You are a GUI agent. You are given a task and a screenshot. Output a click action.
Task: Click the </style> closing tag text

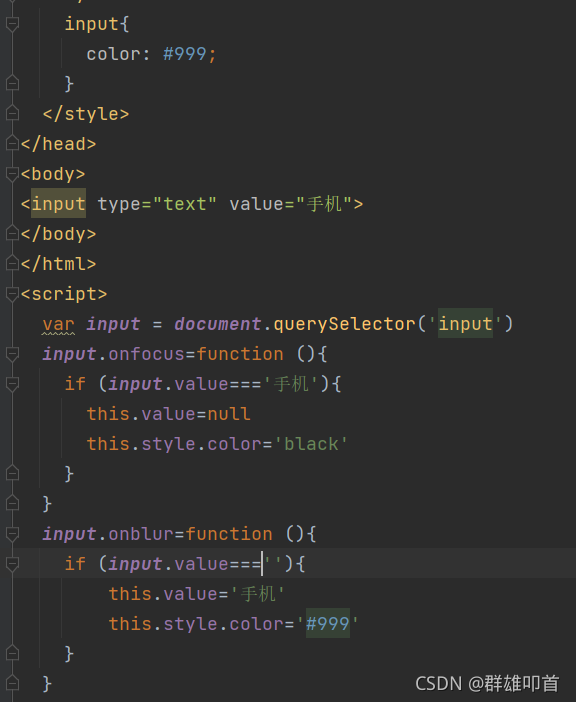point(86,114)
